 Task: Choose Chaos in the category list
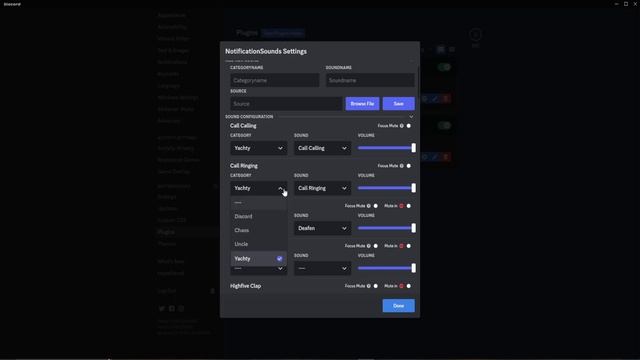point(258,230)
